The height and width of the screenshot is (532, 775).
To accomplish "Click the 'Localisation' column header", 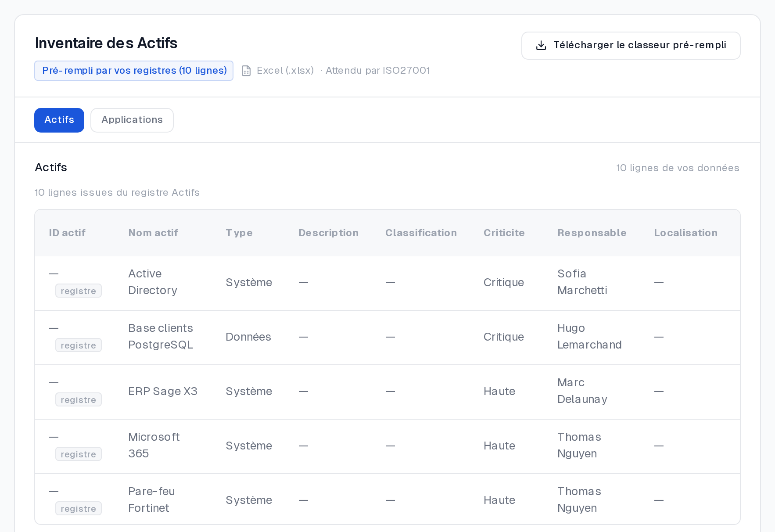I will tap(686, 233).
